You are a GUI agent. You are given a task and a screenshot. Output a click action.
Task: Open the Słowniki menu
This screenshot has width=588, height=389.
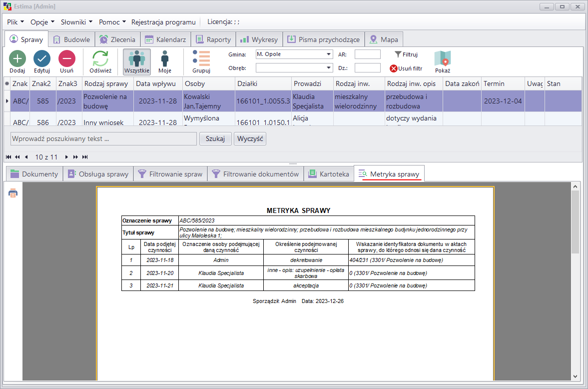click(x=76, y=22)
